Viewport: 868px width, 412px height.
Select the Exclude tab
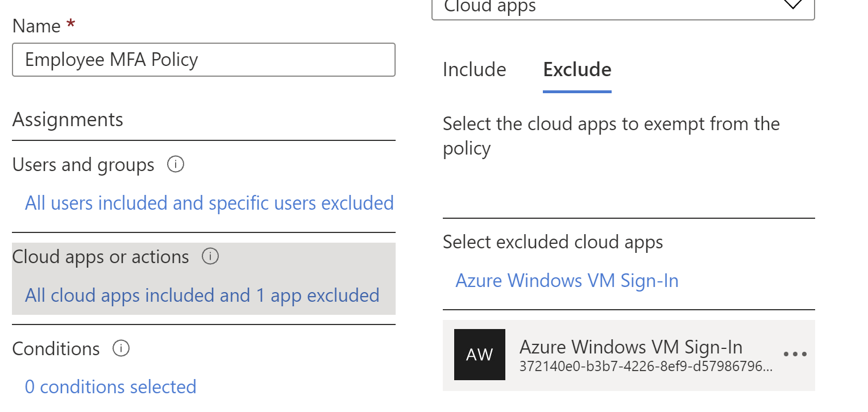(x=577, y=69)
